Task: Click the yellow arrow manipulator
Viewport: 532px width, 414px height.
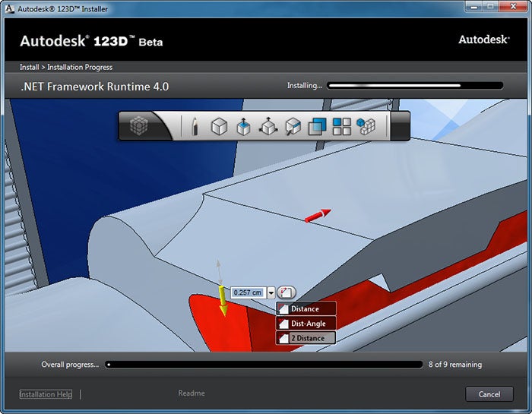Action: pyautogui.click(x=223, y=300)
